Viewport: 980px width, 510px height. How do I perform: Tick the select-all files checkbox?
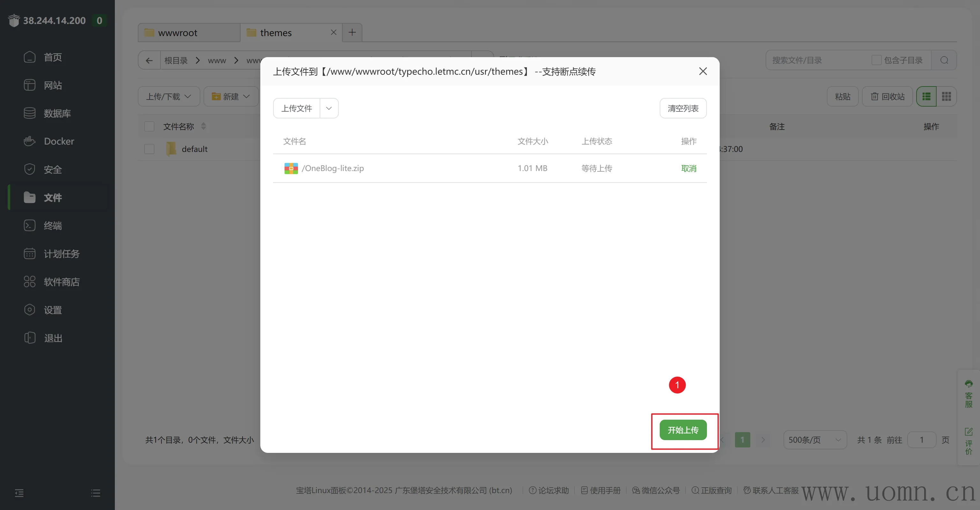[x=149, y=126]
